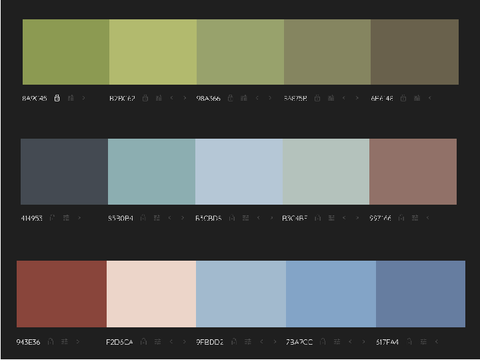Viewport: 480px width, 360px height.
Task: Select the dark red 943E36 swatch
Action: point(62,294)
